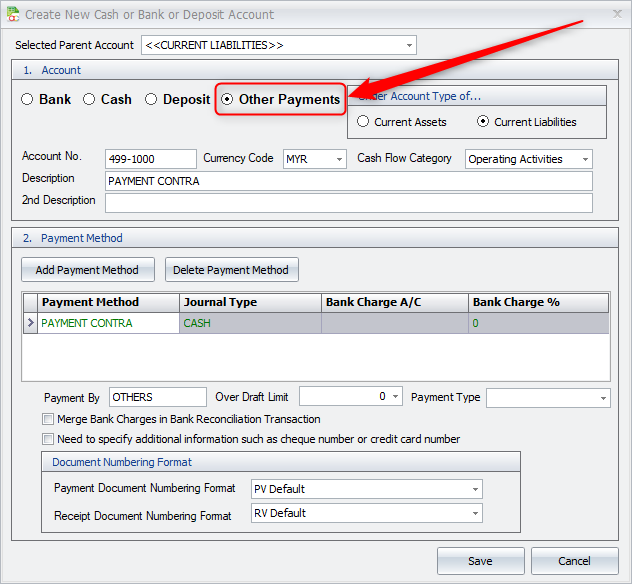Click the app icon in title bar
The image size is (632, 584).
(x=13, y=15)
